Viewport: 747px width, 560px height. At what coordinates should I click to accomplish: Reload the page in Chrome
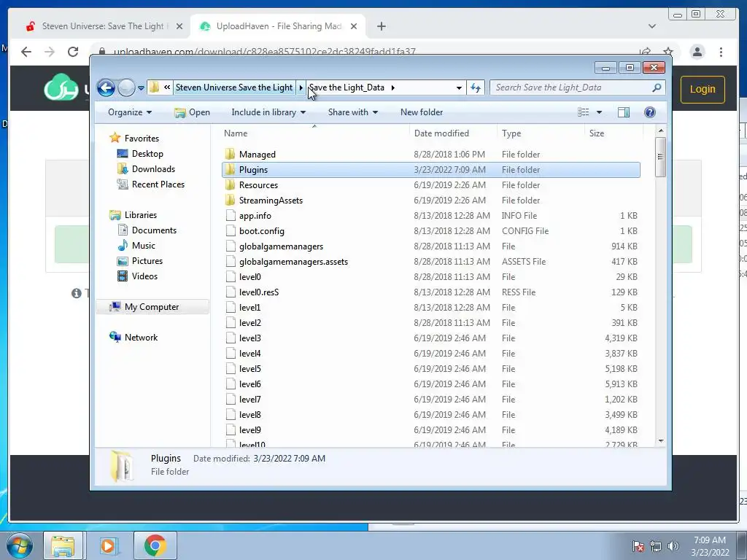point(73,52)
